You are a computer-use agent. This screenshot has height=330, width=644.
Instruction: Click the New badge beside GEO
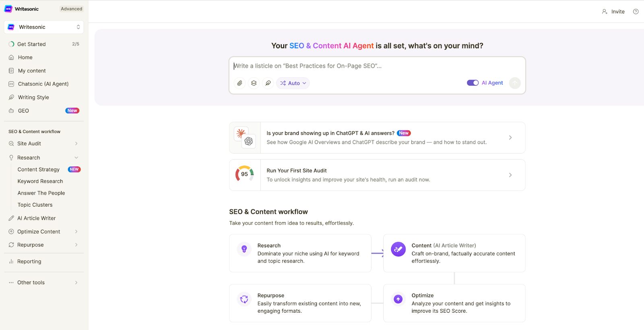tap(72, 111)
